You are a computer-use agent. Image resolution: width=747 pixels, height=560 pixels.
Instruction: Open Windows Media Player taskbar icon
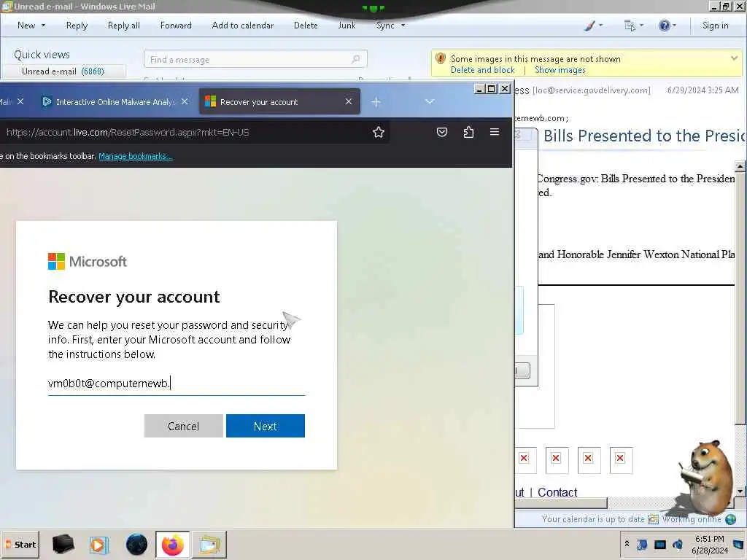coord(99,545)
